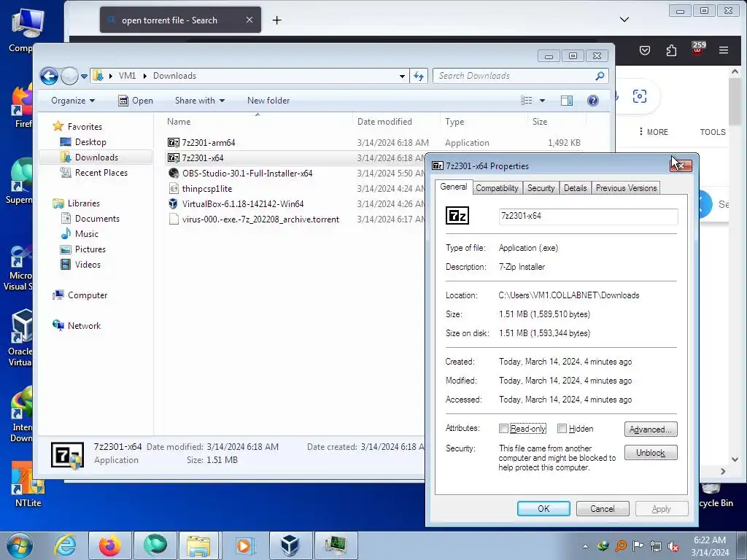This screenshot has height=560, width=747.
Task: Toggle the Read-only checkbox
Action: (x=503, y=429)
